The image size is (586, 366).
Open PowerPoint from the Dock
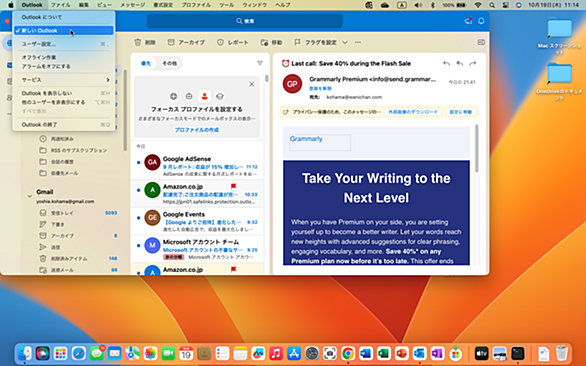402,353
